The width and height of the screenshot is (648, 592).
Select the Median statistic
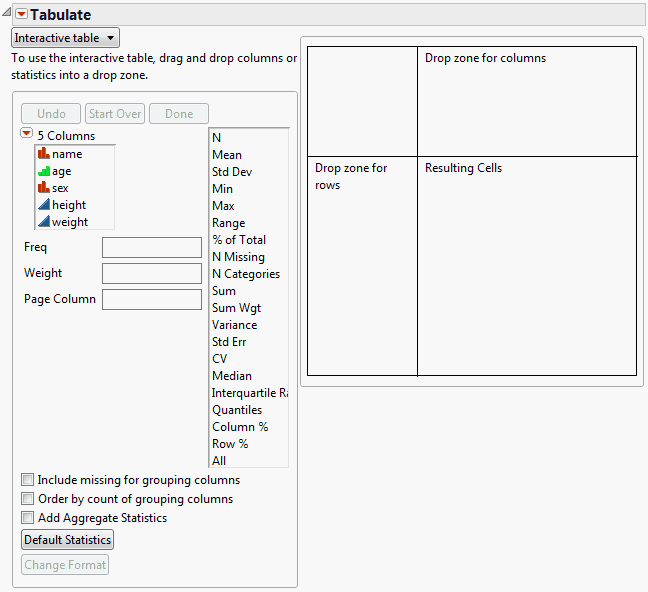232,376
